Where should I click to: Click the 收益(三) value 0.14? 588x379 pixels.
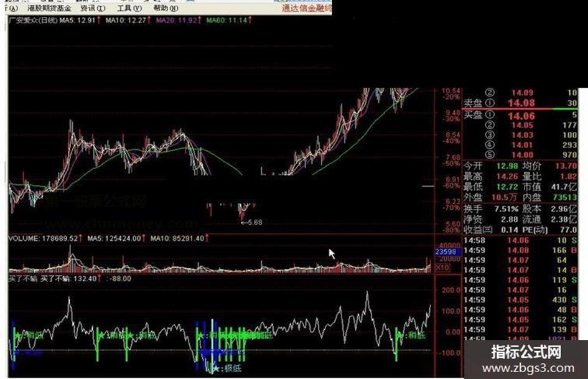pyautogui.click(x=510, y=230)
